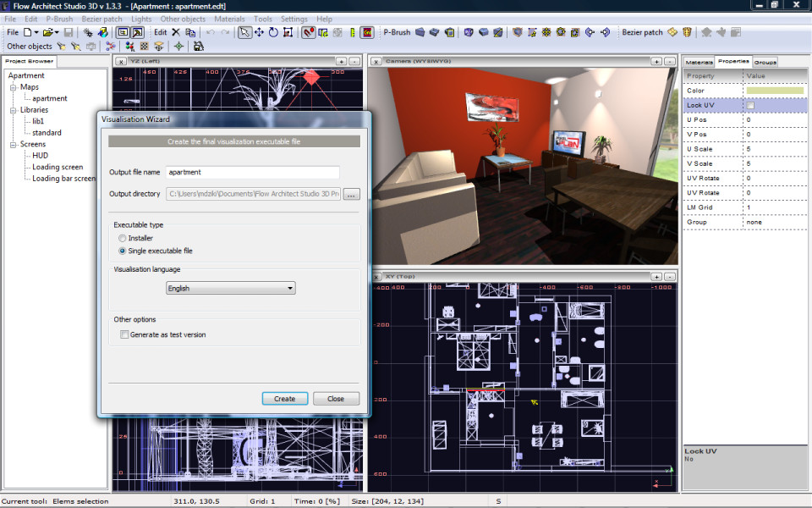
Task: Select the 'HUD' screen in tree
Action: pyautogui.click(x=40, y=156)
